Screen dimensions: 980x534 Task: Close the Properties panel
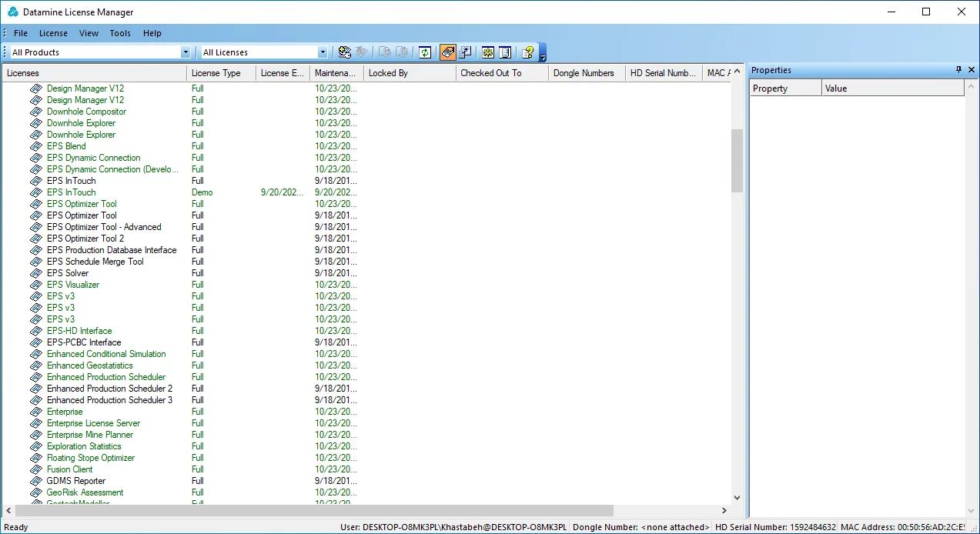point(972,70)
